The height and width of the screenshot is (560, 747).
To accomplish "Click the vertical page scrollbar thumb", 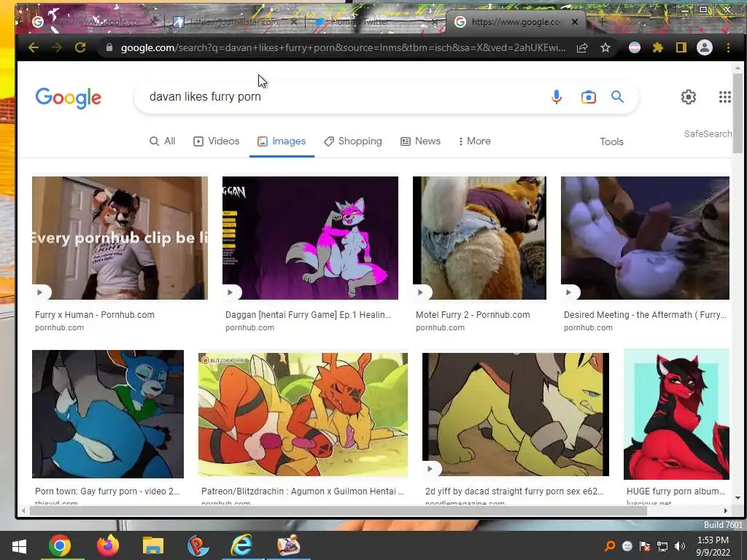I will [738, 113].
